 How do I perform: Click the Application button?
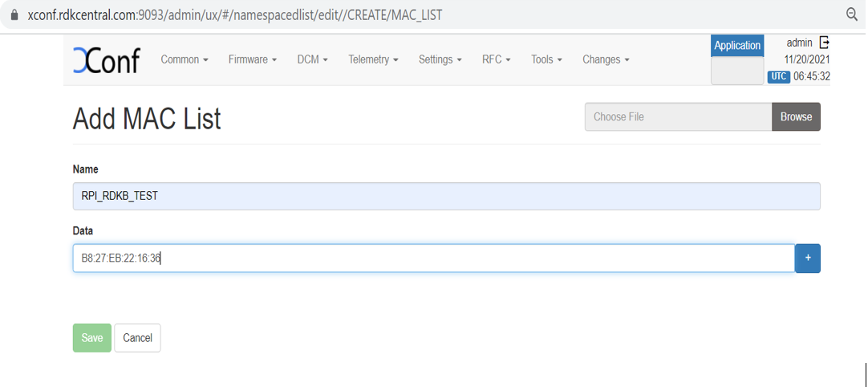737,46
